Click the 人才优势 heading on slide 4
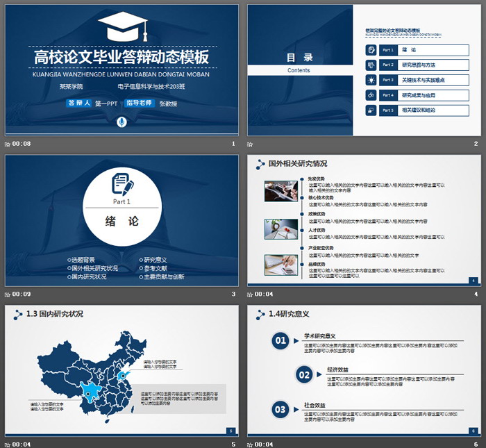 point(317,230)
